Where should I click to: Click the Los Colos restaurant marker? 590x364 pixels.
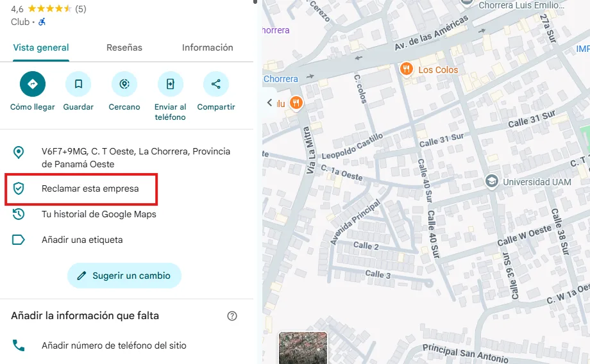[x=406, y=69]
